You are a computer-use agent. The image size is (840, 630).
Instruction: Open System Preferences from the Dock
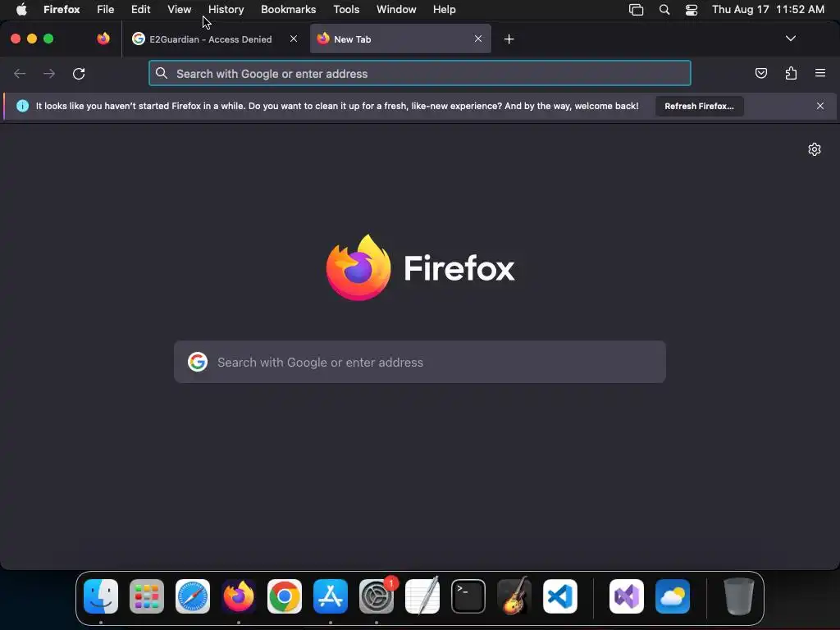pyautogui.click(x=377, y=596)
